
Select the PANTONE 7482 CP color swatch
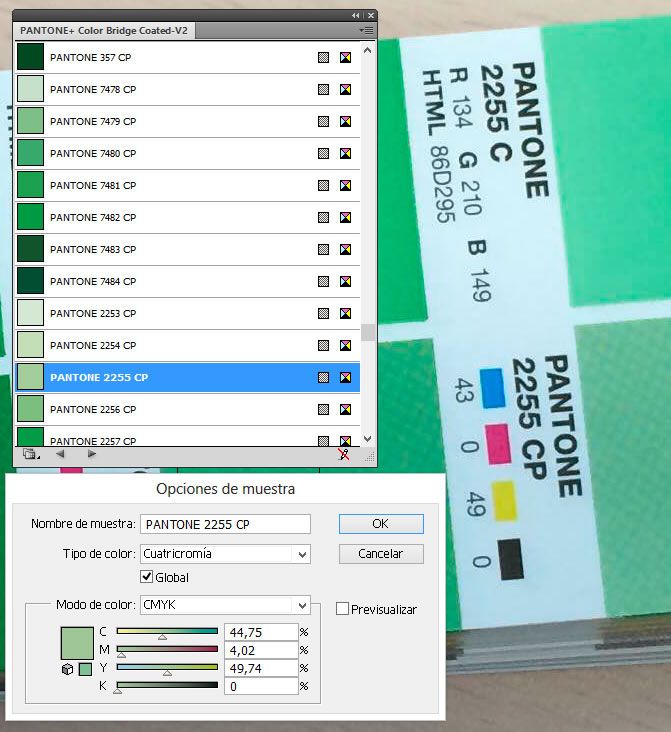30,217
